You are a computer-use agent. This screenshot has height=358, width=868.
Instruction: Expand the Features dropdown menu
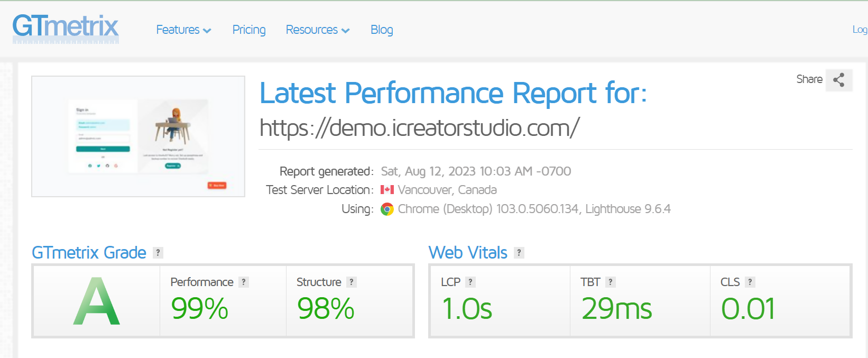(x=183, y=30)
